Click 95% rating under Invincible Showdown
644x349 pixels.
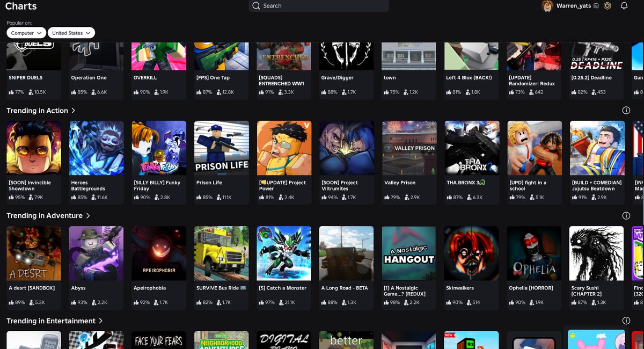point(17,198)
